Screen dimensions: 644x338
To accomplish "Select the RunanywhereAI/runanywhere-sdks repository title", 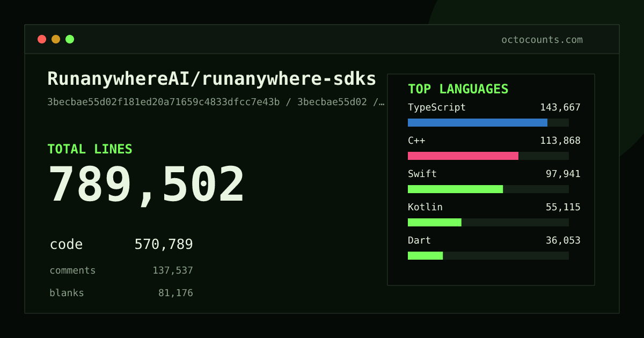I will [212, 79].
